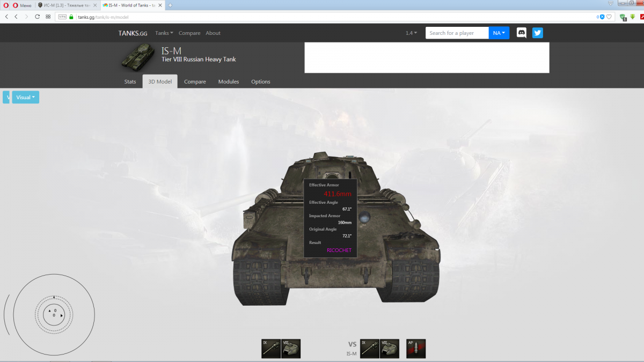Open a new browser tab
Viewport: 644px width, 362px height.
[170, 5]
